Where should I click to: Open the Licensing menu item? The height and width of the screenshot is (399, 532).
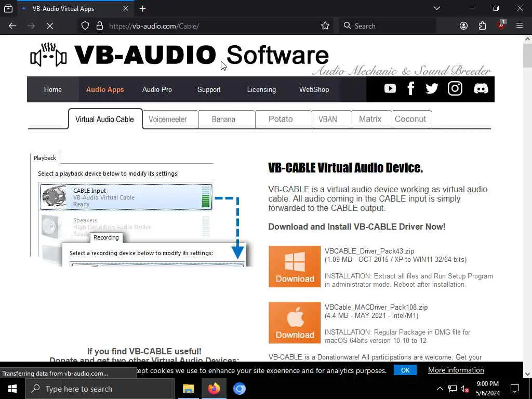[261, 89]
